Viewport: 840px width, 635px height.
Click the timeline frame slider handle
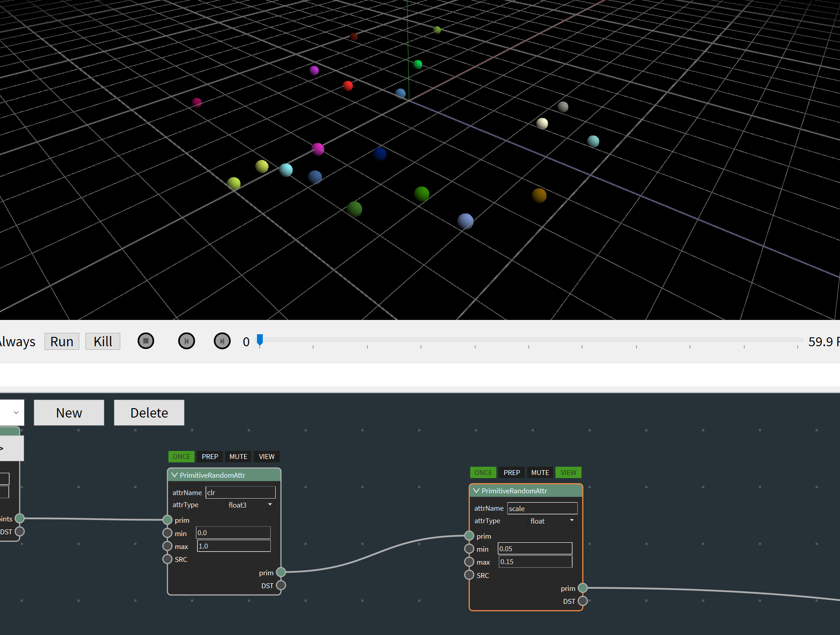coord(260,340)
